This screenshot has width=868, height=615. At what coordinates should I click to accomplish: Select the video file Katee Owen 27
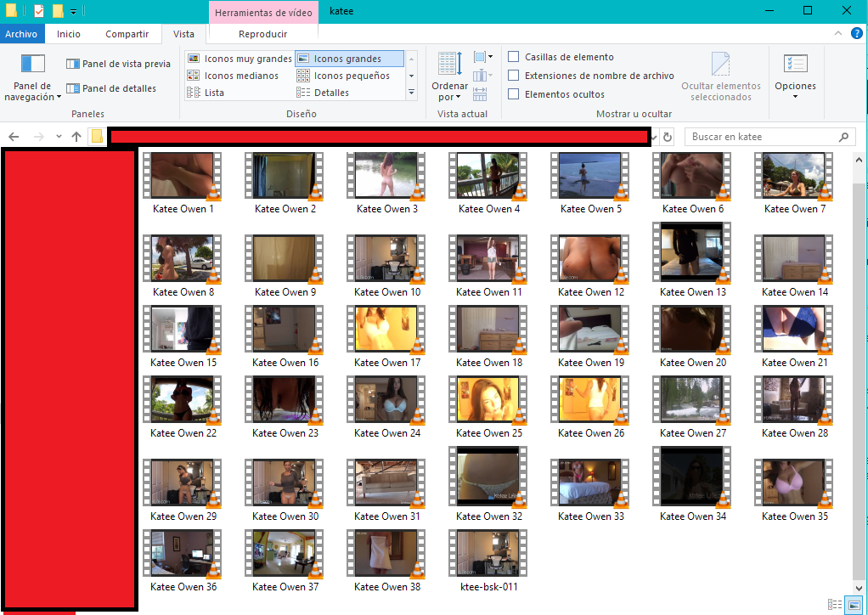coord(692,408)
